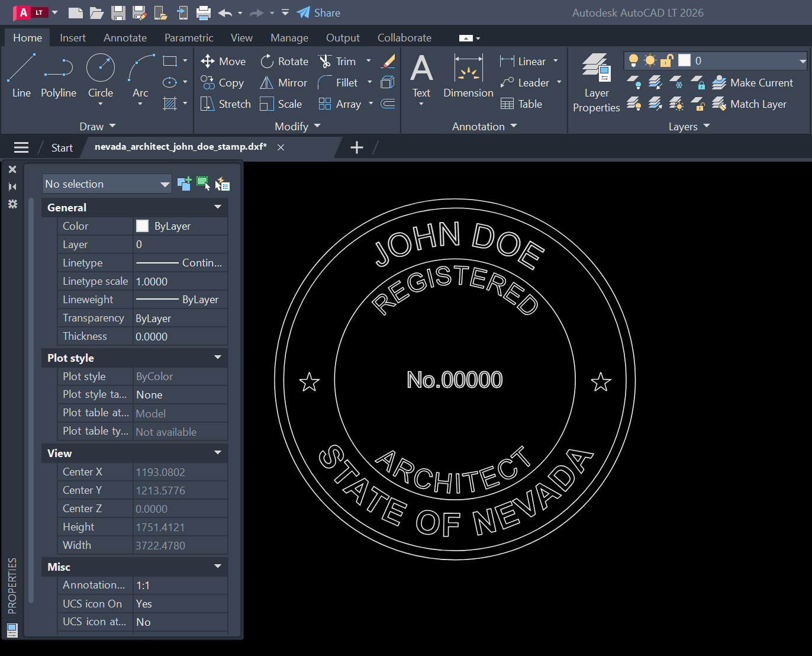Click the Hatch tool icon
The width and height of the screenshot is (812, 656).
coord(170,104)
